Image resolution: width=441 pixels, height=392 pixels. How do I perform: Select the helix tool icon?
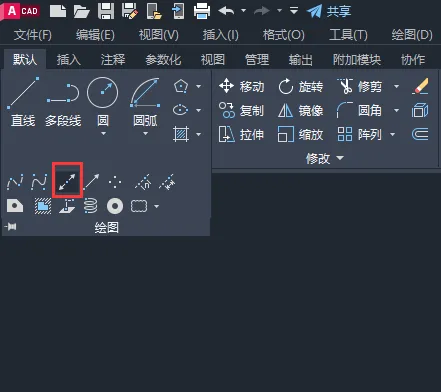pos(91,206)
